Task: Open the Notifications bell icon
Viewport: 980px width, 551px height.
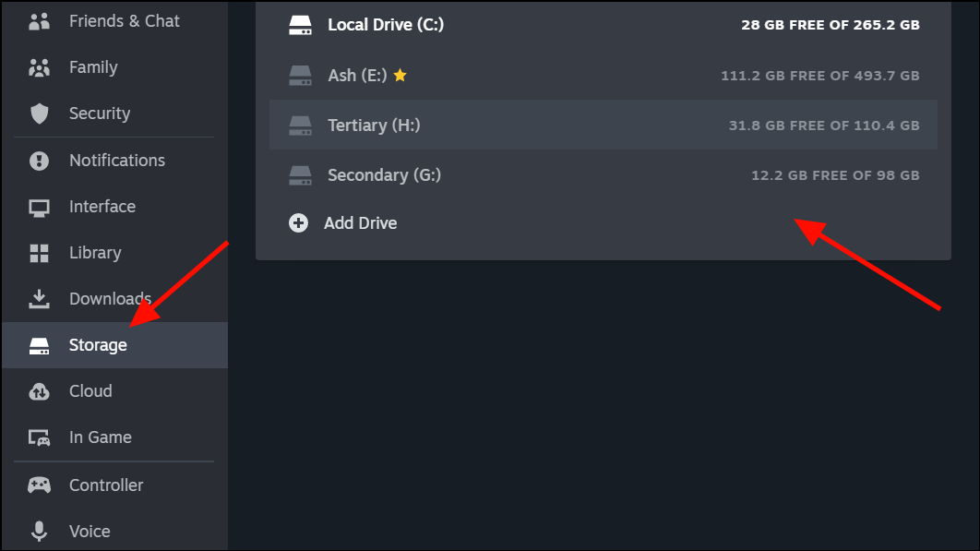Action: click(39, 160)
